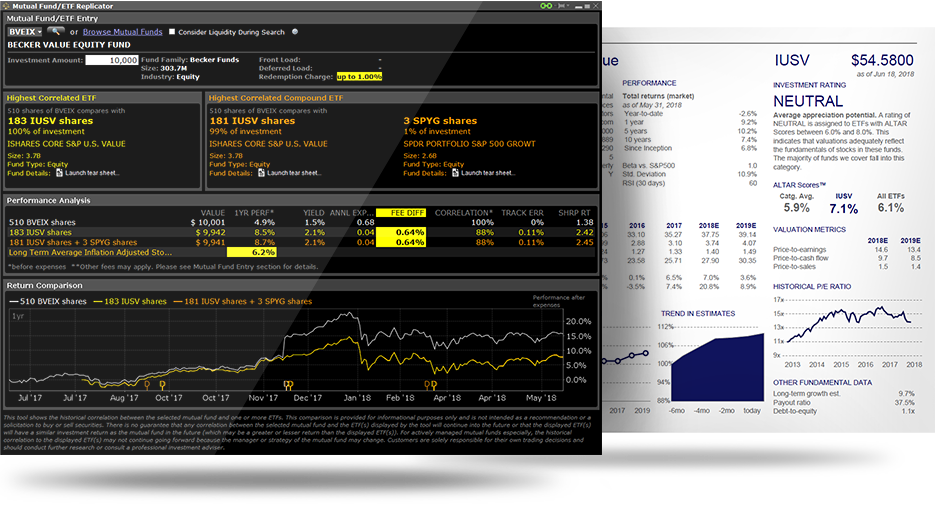Click the info dot after Consider Liquidity
The width and height of the screenshot is (937, 519).
tap(295, 32)
